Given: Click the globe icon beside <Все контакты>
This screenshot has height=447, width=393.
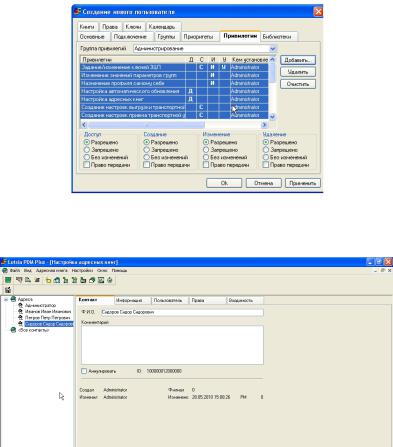Looking at the screenshot, I should pyautogui.click(x=13, y=330).
